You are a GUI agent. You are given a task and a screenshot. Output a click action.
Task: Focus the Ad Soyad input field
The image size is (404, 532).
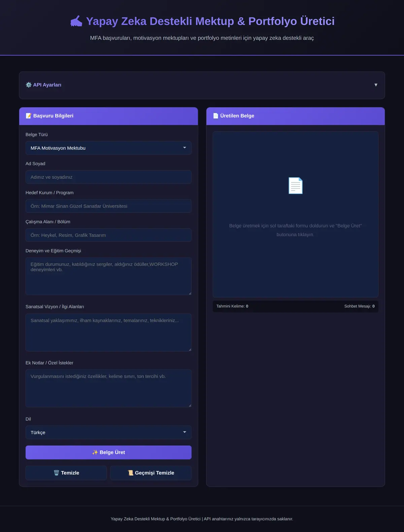(x=108, y=177)
